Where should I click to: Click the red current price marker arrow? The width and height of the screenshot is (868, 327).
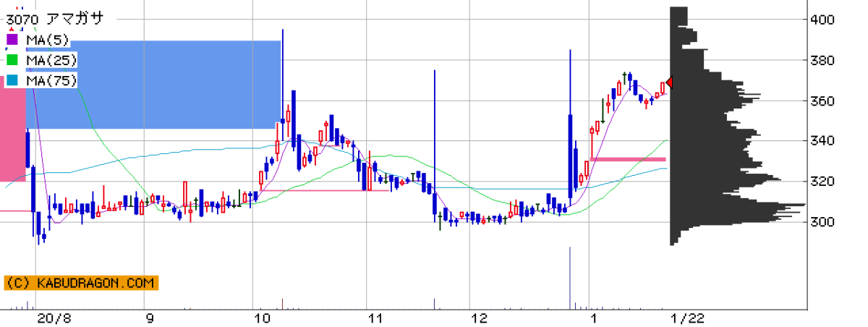tap(669, 83)
